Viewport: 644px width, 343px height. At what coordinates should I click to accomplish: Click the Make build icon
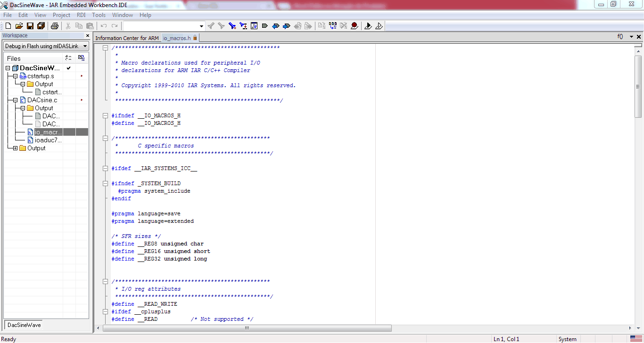pyautogui.click(x=332, y=26)
